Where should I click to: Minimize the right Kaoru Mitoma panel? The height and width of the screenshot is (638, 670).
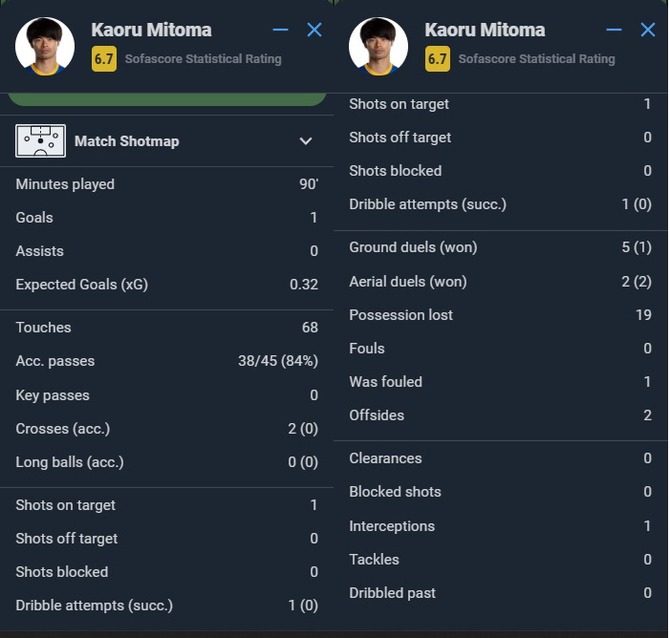tap(614, 30)
